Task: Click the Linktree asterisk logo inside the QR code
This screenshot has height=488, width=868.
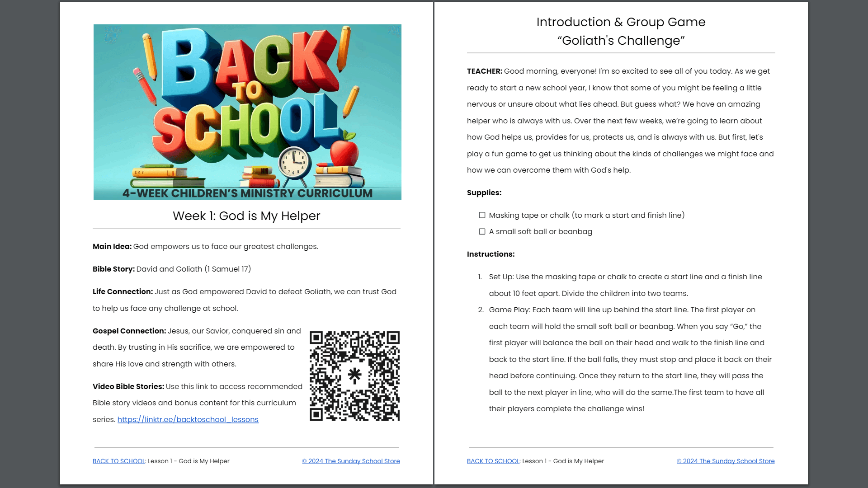Action: [354, 375]
